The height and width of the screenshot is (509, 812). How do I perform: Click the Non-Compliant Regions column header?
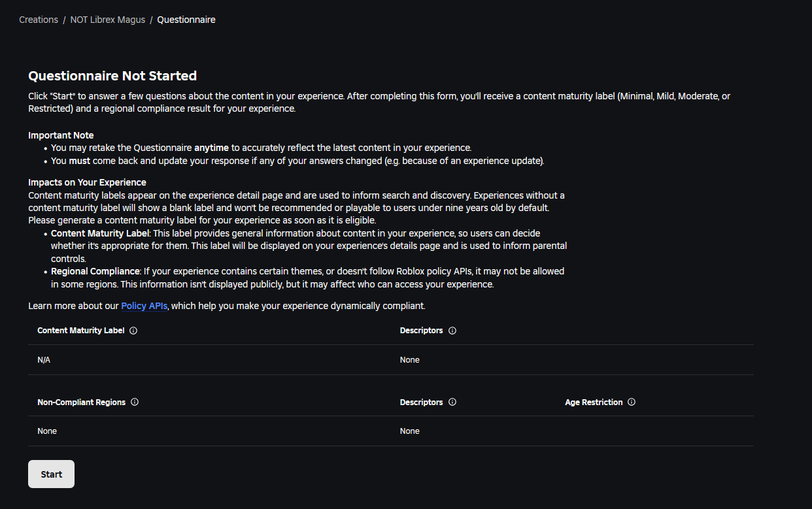82,402
